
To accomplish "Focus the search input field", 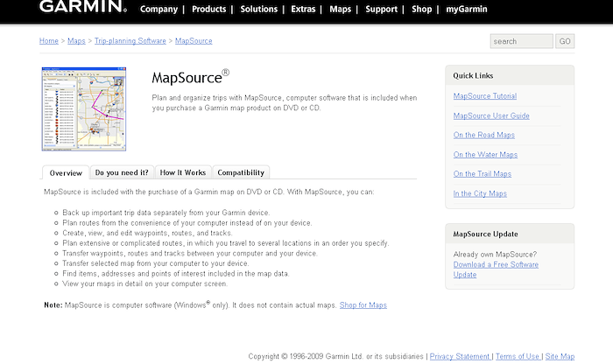I will [x=522, y=41].
